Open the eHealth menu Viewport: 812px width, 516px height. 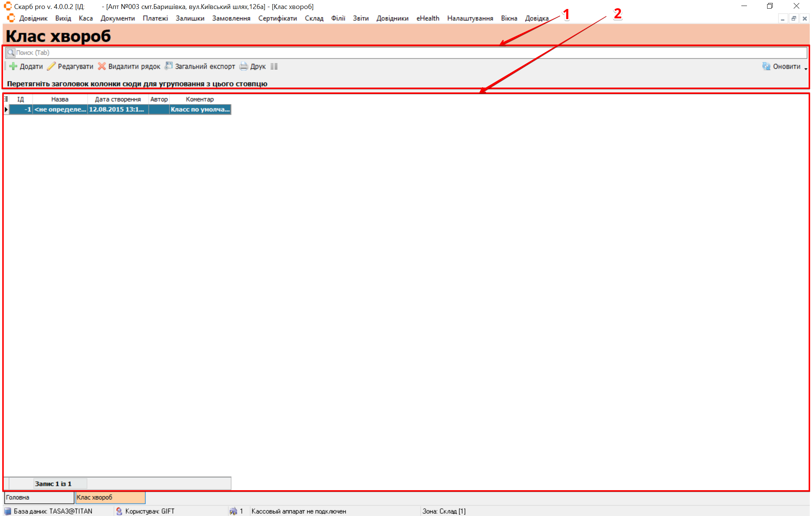click(x=428, y=18)
